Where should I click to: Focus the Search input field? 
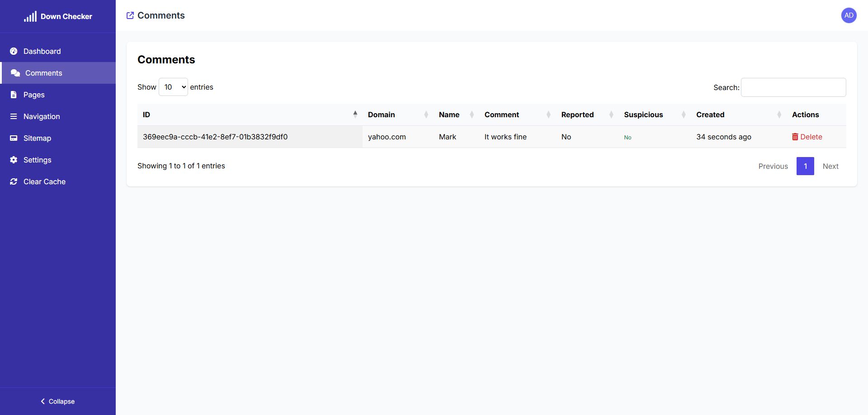(793, 87)
